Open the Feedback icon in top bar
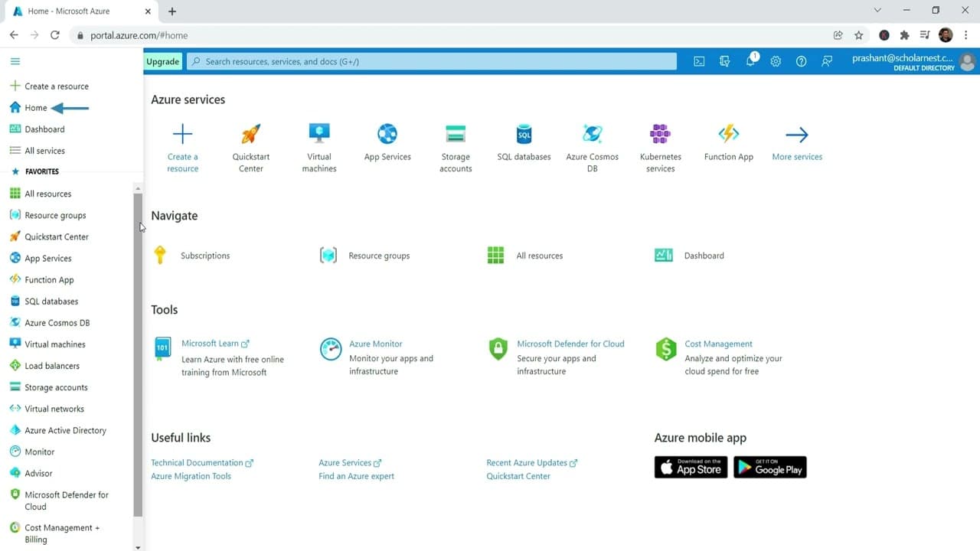Viewport: 980px width, 551px height. (x=827, y=61)
